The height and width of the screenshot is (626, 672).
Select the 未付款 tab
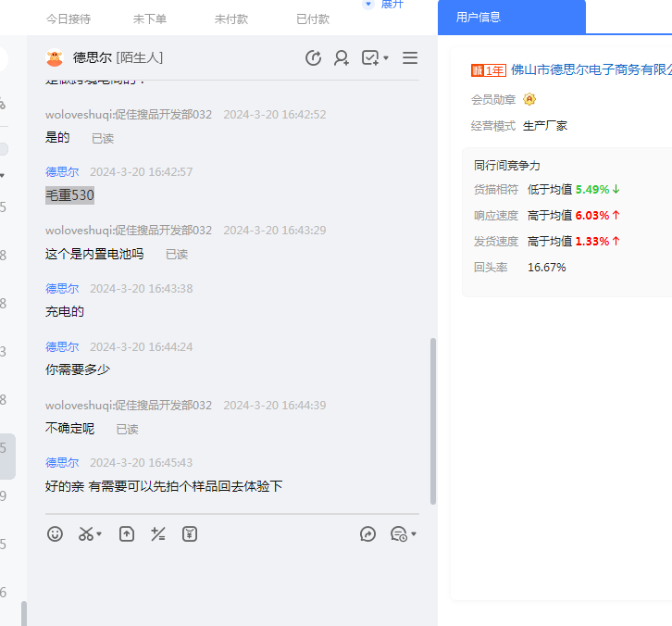[231, 19]
